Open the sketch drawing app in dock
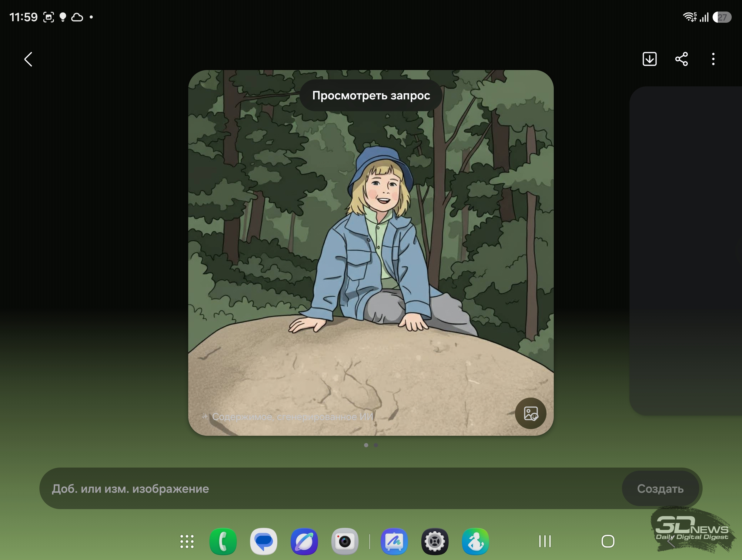742x560 pixels. pos(394,542)
